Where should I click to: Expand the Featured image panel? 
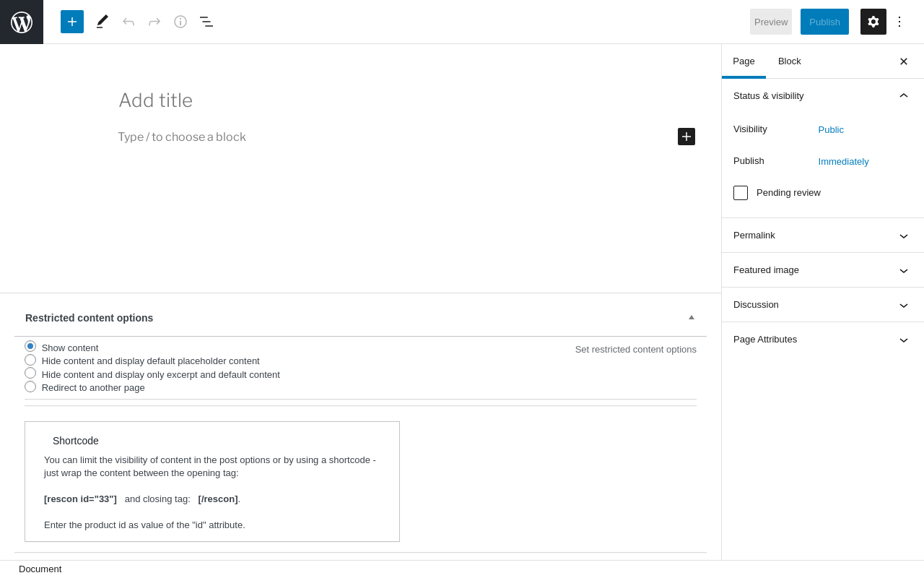pos(822,270)
